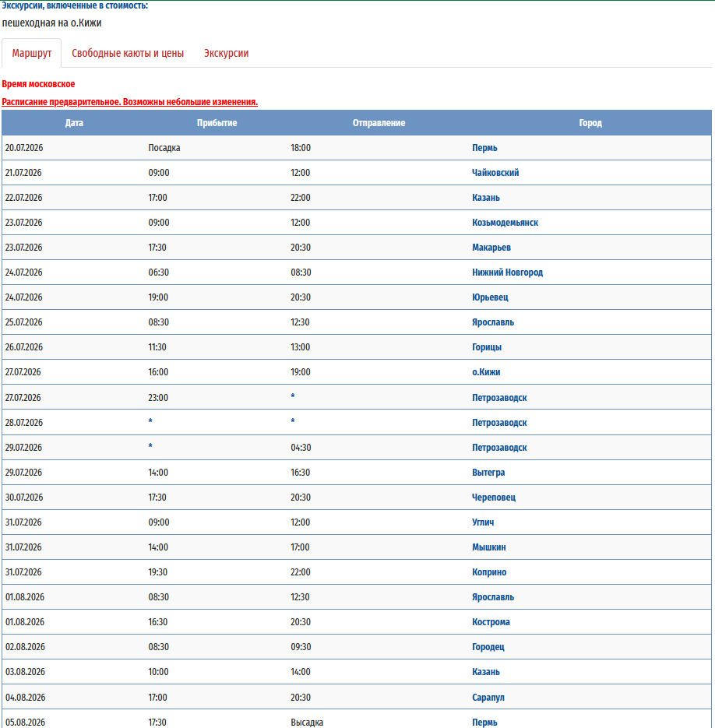Click the Мышкин city link
Image resolution: width=715 pixels, height=728 pixels.
click(489, 547)
